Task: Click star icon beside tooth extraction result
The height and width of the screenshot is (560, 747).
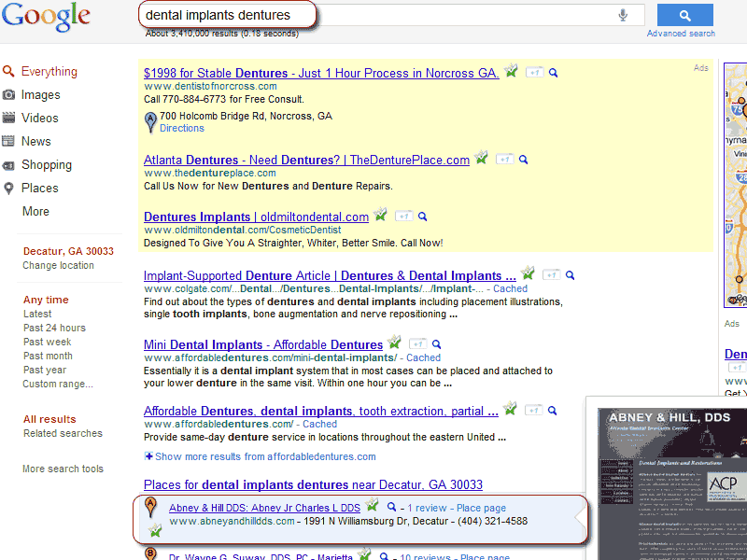Action: [x=510, y=408]
